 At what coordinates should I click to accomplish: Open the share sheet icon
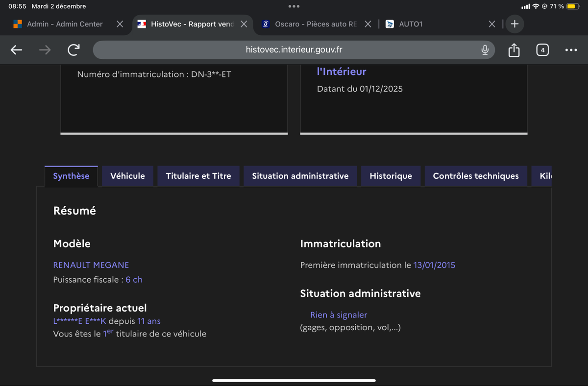pyautogui.click(x=514, y=50)
